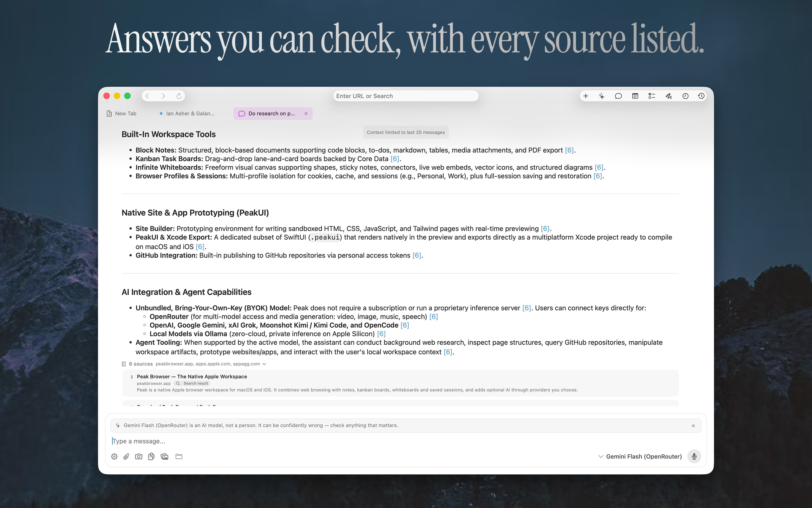
Task: Click citation [6] after Kanban Task Boards
Action: point(395,159)
